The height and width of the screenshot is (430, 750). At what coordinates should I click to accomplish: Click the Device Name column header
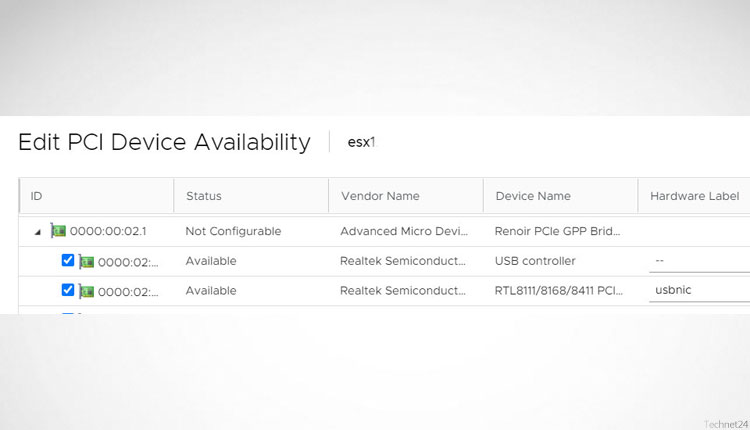click(533, 196)
